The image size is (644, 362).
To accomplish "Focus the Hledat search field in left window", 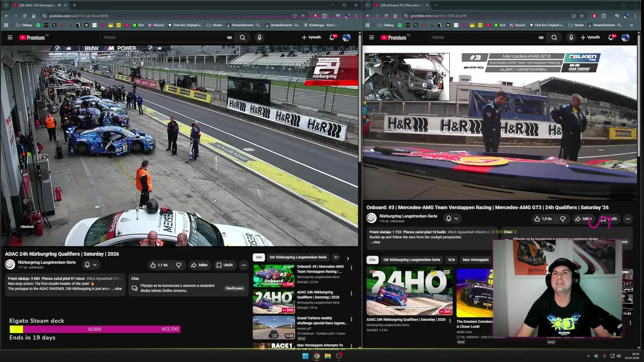I will point(164,37).
